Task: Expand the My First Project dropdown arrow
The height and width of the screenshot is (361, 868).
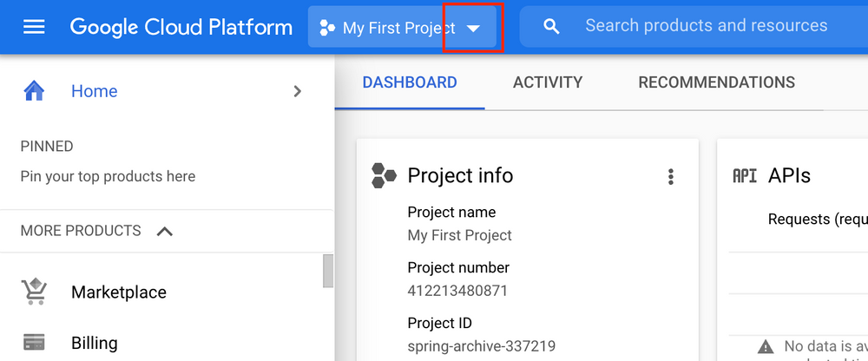Action: point(473,28)
